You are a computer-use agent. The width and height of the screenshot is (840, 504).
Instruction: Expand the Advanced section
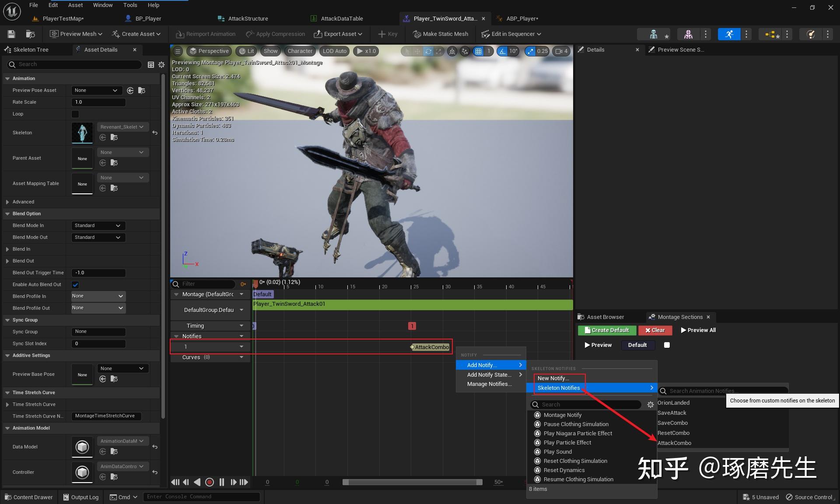click(x=7, y=202)
